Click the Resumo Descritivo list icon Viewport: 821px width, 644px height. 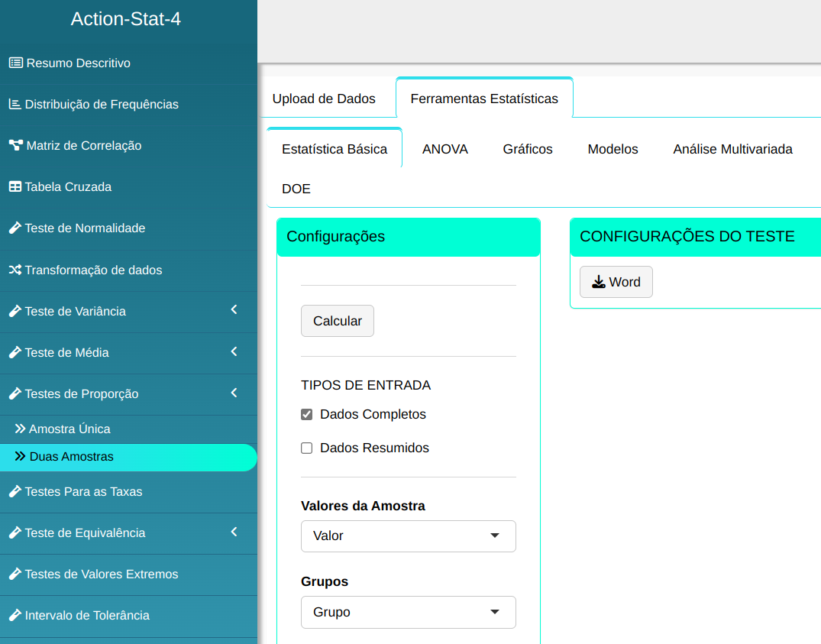[15, 63]
